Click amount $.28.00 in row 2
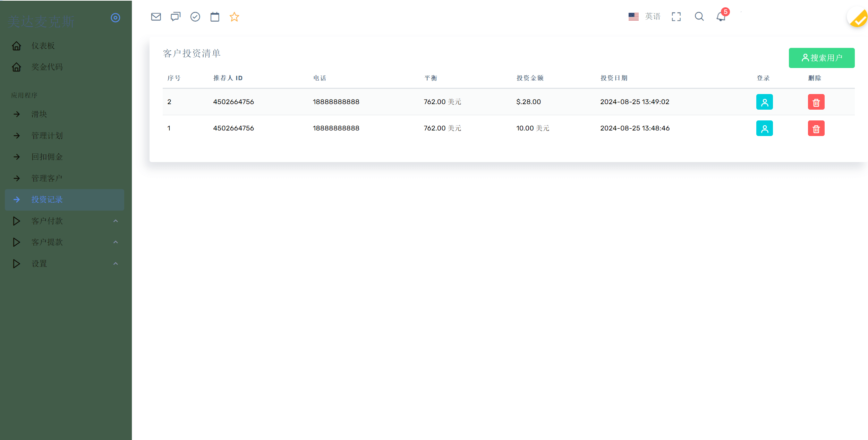 pos(528,102)
